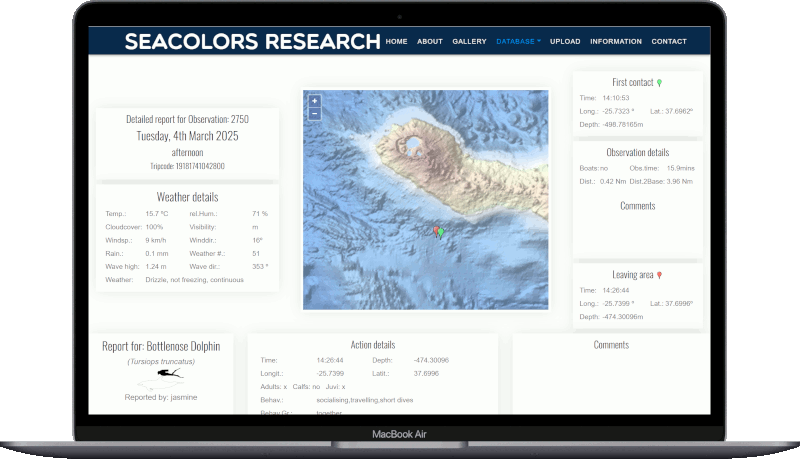The image size is (800, 459).
Task: Select behaviour 'socialising,travelling,short dives' text
Action: tap(365, 400)
